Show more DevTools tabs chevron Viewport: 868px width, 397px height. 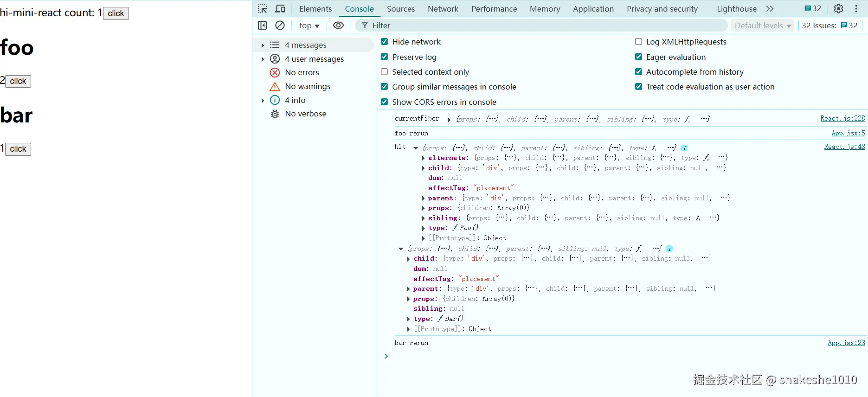click(x=770, y=9)
